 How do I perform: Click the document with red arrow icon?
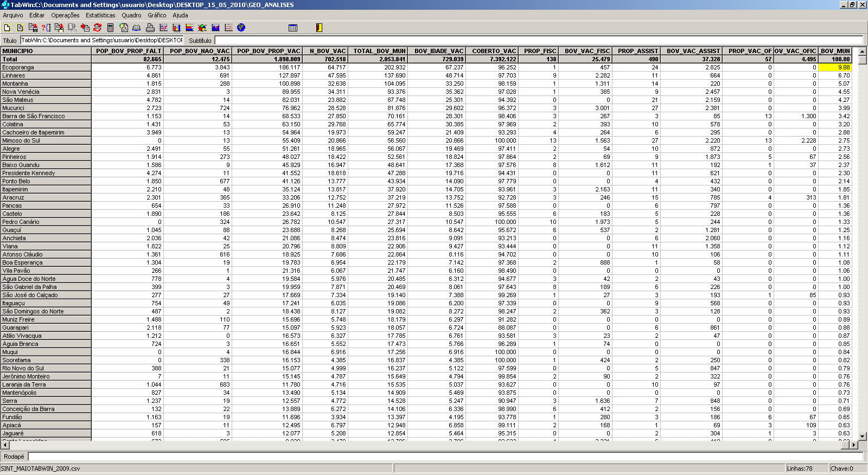[x=59, y=28]
